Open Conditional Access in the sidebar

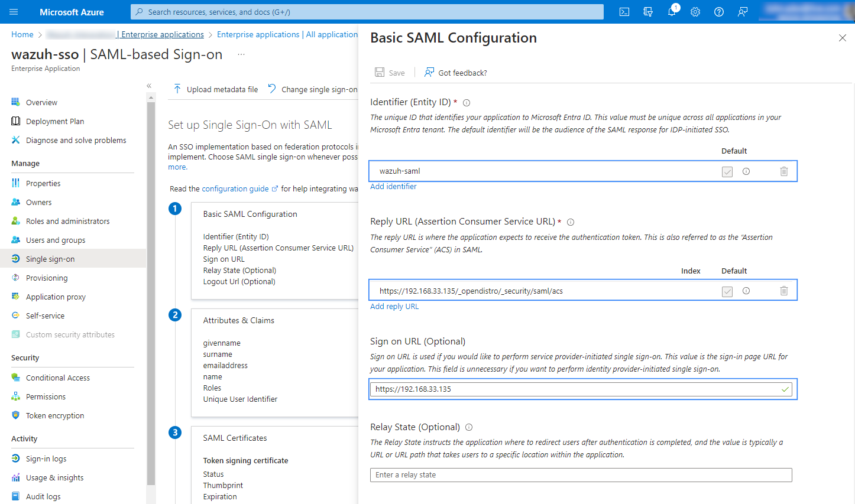pyautogui.click(x=58, y=378)
